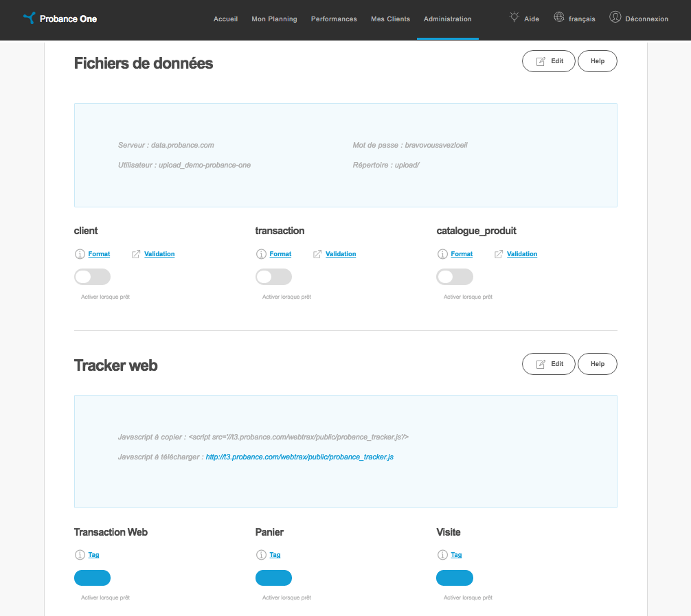The image size is (691, 616).
Task: Disable the Transaction Web toggle
Action: point(92,578)
